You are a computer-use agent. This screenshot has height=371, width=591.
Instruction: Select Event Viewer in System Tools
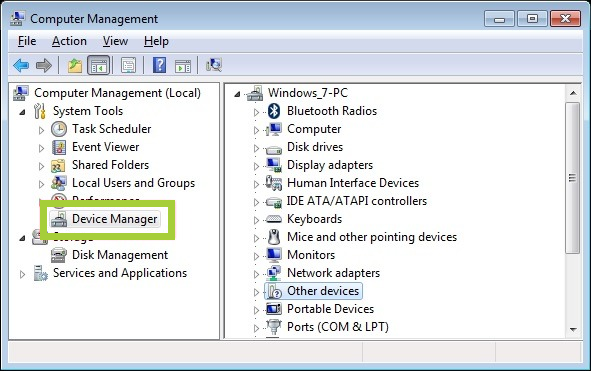click(x=106, y=147)
